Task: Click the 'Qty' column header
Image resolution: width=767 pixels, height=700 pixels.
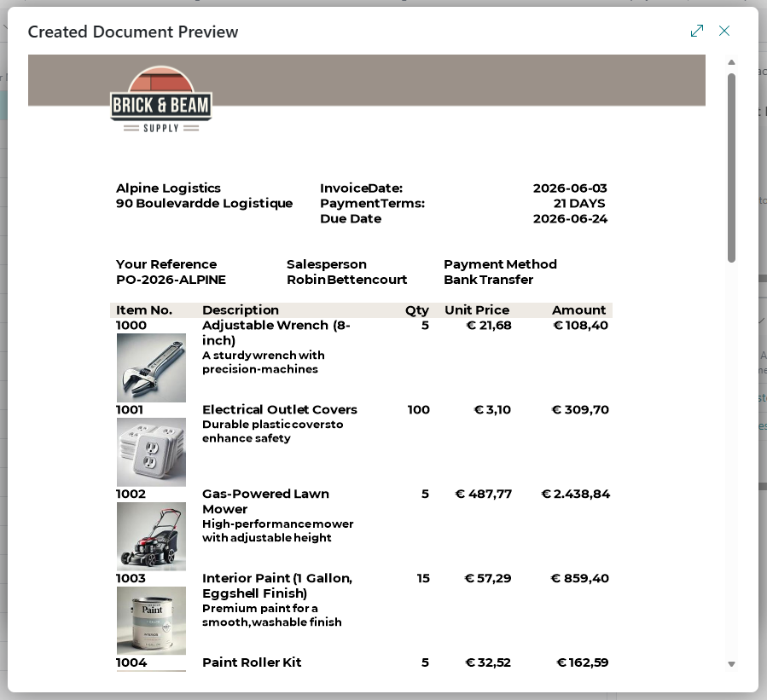Action: click(x=416, y=310)
